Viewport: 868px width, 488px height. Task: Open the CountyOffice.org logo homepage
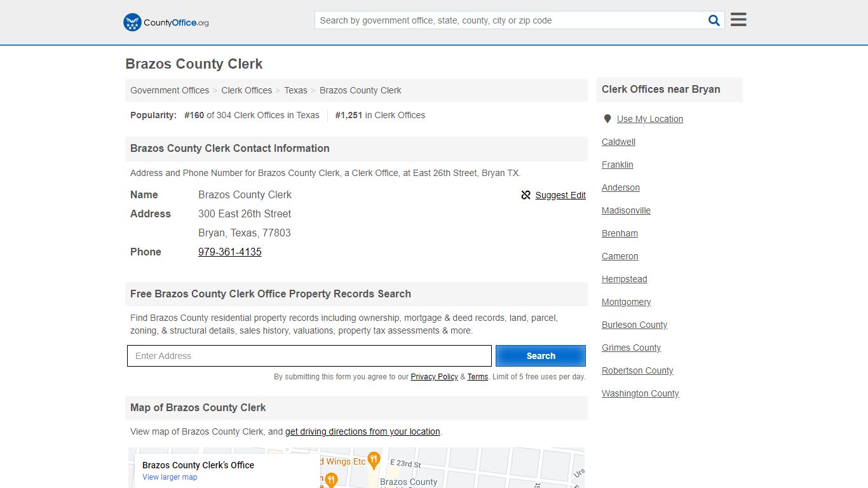pos(166,22)
